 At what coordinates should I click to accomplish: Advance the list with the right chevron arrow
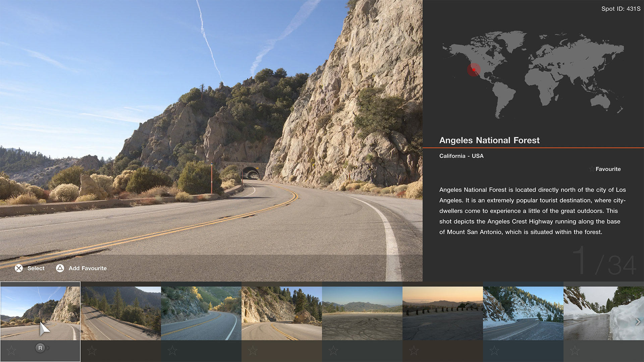pyautogui.click(x=638, y=322)
